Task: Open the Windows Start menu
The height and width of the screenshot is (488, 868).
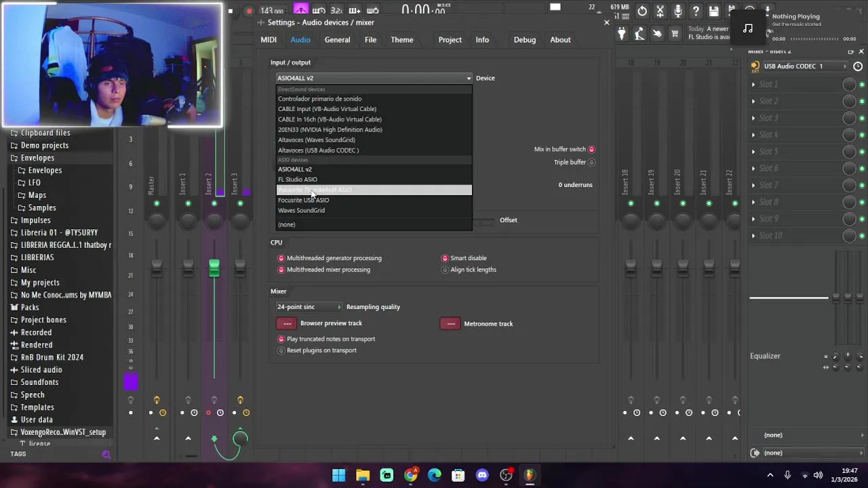Action: tap(339, 475)
